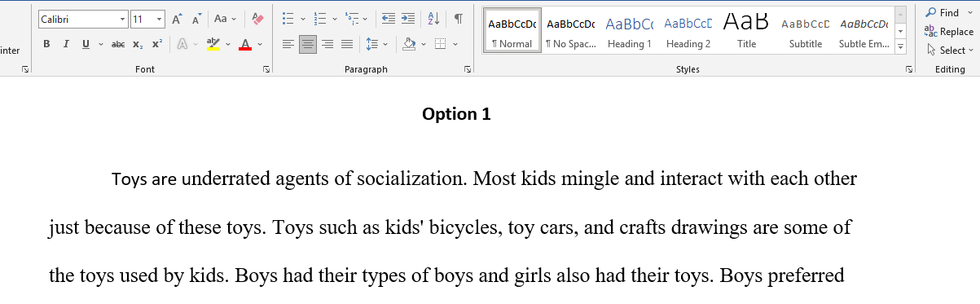Viewport: 980px width, 304px height.
Task: Open Styles pane launcher
Action: click(908, 70)
